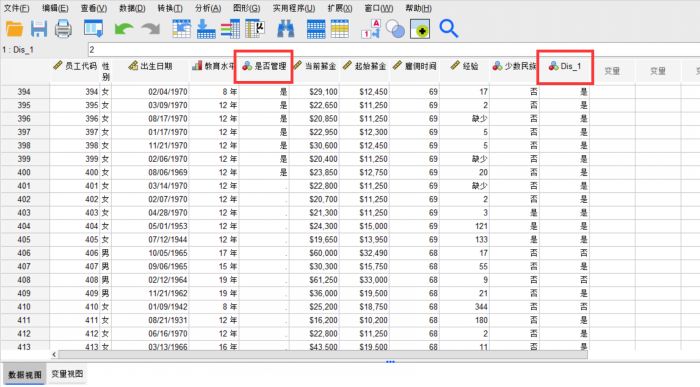Open Find with the binoculars icon
This screenshot has width=700, height=387.
286,29
